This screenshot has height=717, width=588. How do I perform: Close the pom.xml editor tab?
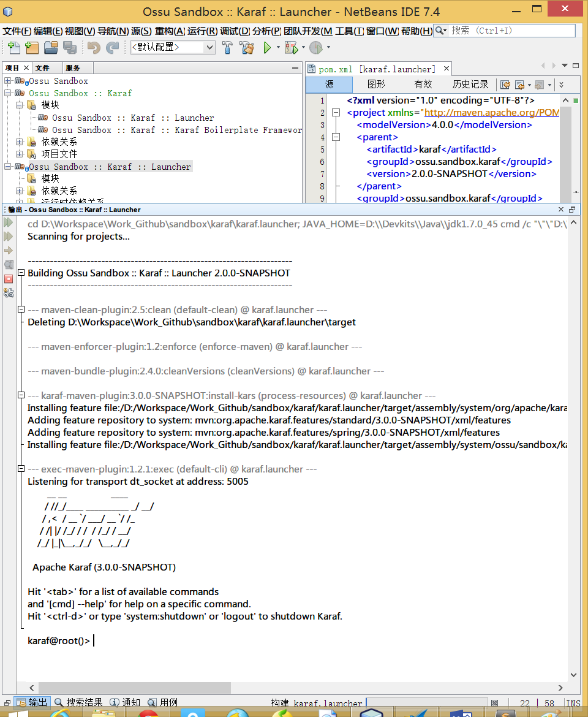[447, 69]
